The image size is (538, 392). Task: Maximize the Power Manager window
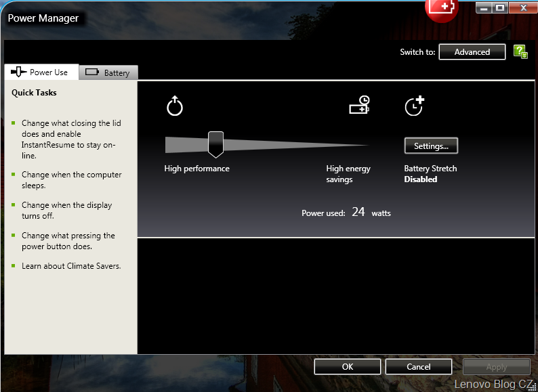click(x=500, y=7)
